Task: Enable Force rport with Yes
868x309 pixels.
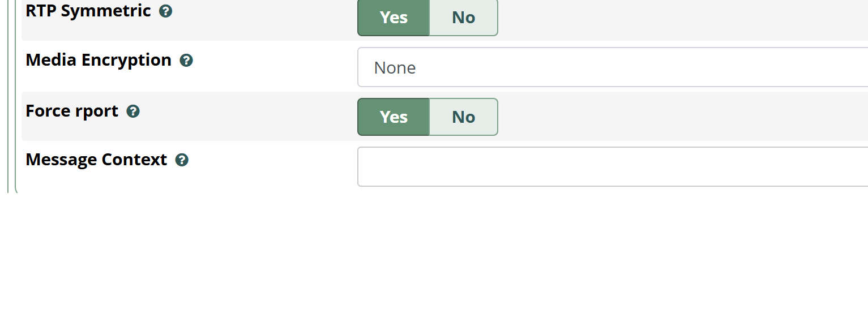Action: 394,117
